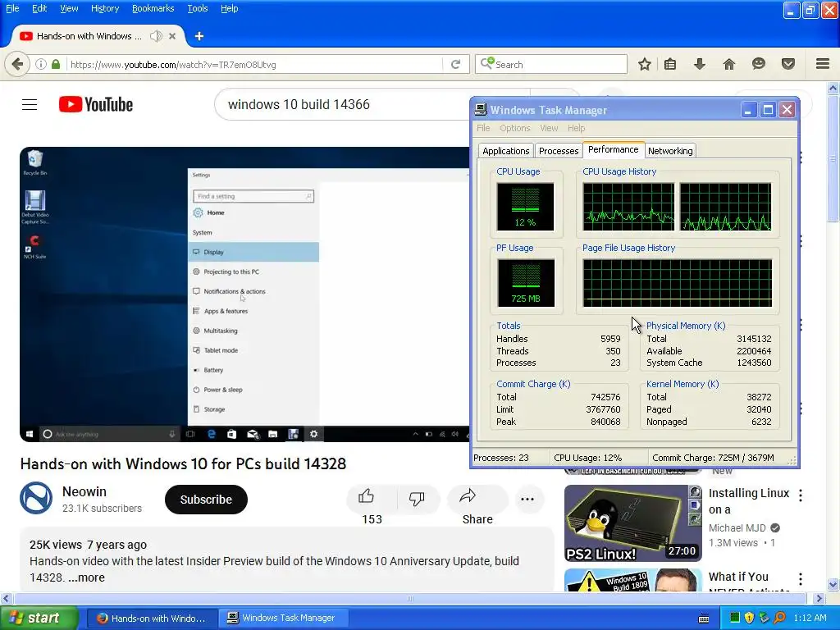
Task: Click the page vertical scrollbar down arrow
Action: pos(833,584)
